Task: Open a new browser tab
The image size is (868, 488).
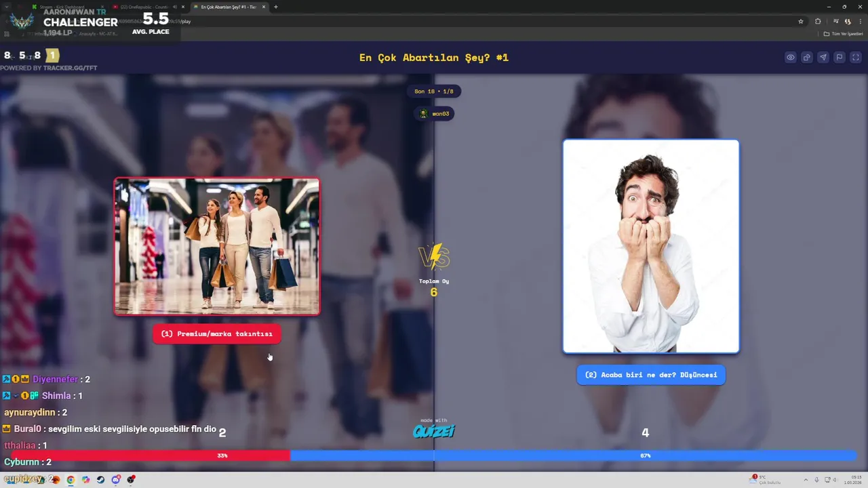Action: coord(275,7)
